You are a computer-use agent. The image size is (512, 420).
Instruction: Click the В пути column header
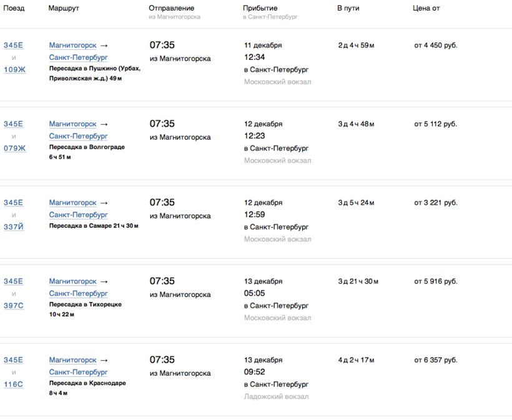click(348, 8)
